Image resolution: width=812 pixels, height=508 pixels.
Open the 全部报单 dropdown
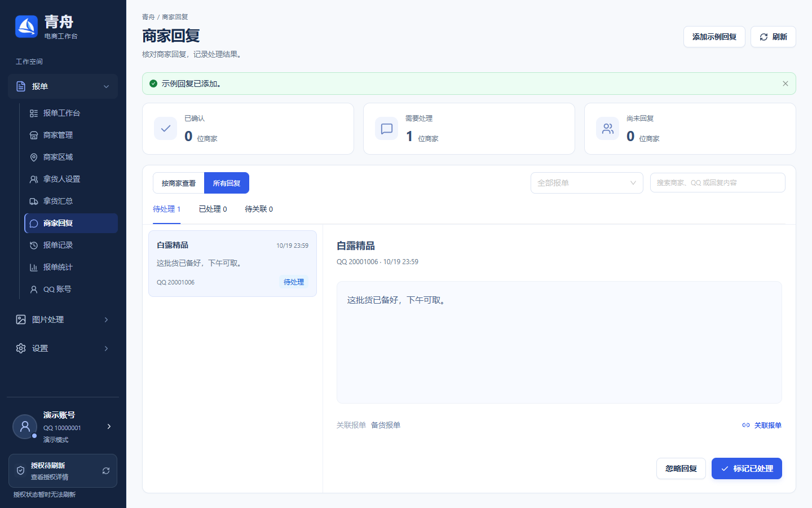click(587, 183)
